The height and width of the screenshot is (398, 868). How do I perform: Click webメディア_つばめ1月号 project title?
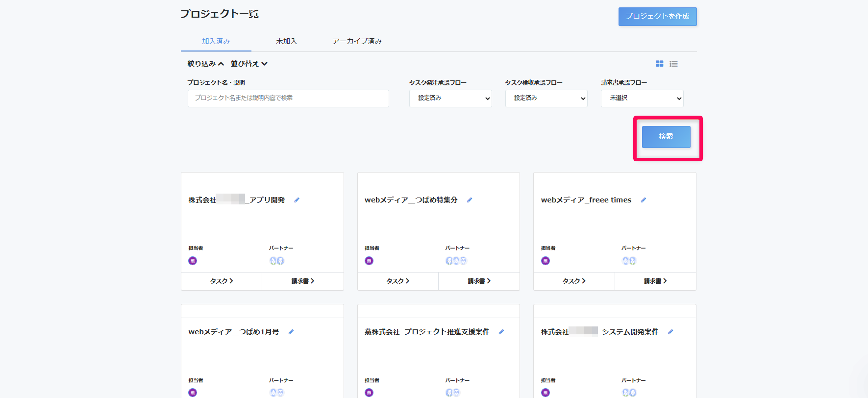(234, 332)
